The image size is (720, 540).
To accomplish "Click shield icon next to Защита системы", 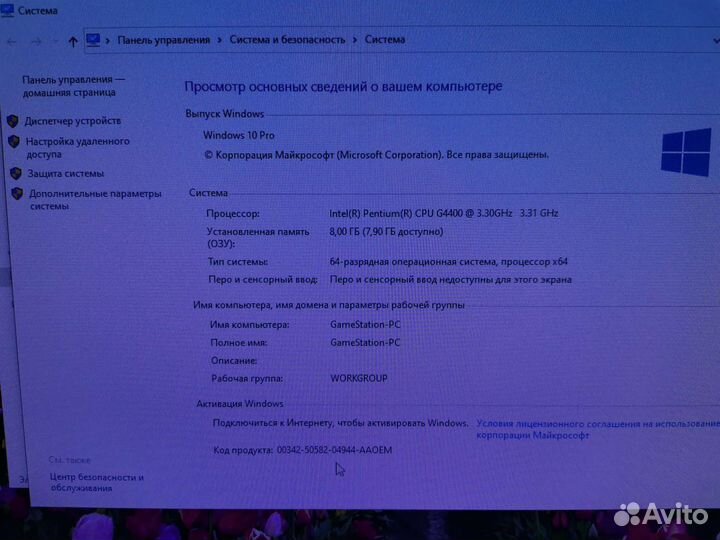I will 16,173.
